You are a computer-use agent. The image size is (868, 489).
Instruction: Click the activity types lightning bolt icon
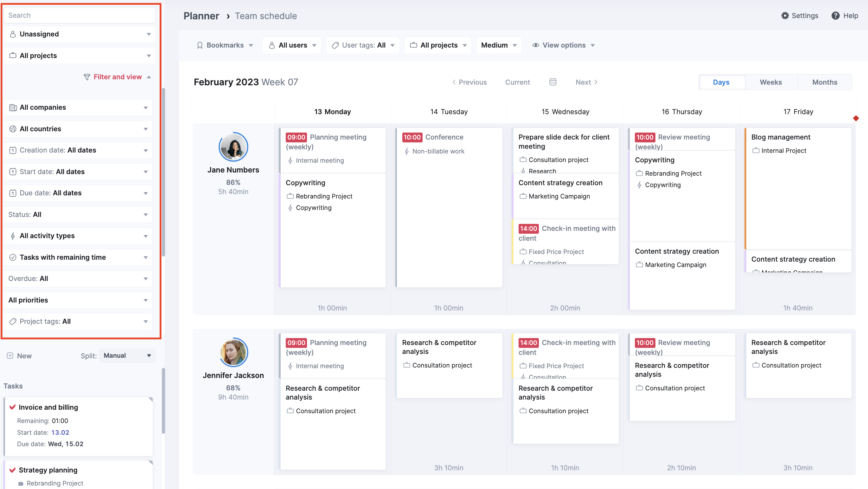13,235
